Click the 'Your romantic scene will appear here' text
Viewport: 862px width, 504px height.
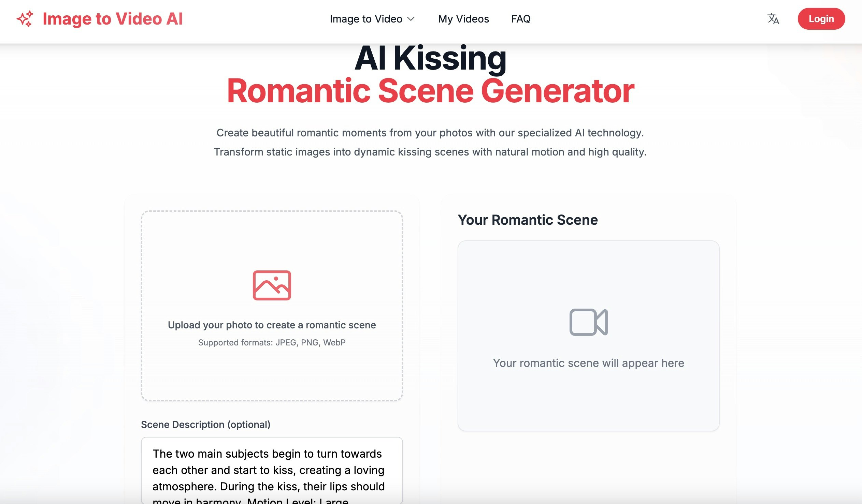click(588, 363)
